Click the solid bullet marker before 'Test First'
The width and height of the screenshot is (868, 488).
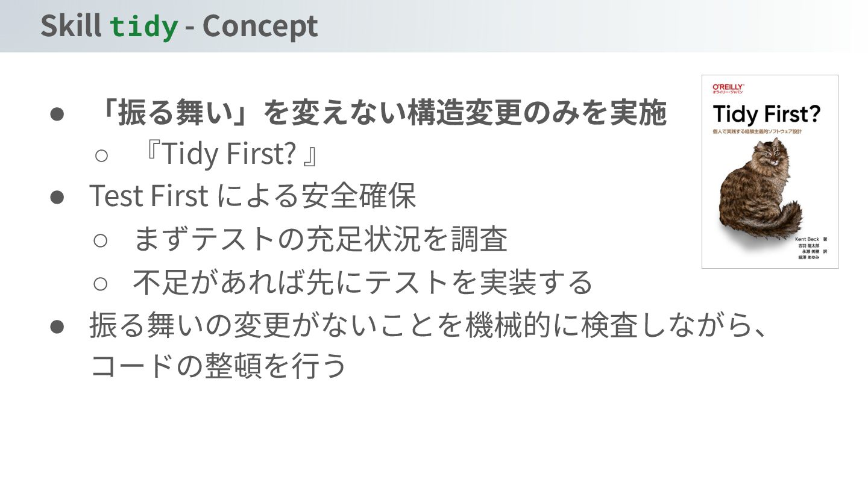pyautogui.click(x=57, y=196)
